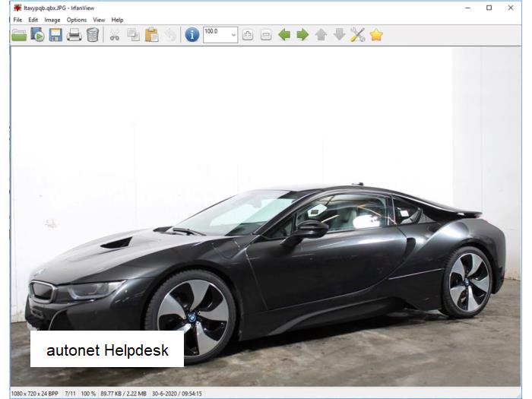Show image information via the blue i icon
The height and width of the screenshot is (399, 532).
click(x=192, y=35)
